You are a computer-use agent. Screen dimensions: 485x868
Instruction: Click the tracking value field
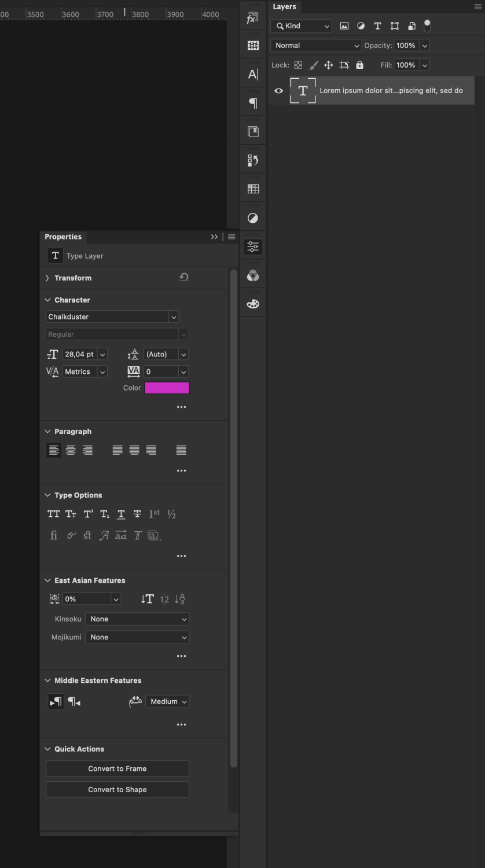(x=160, y=372)
